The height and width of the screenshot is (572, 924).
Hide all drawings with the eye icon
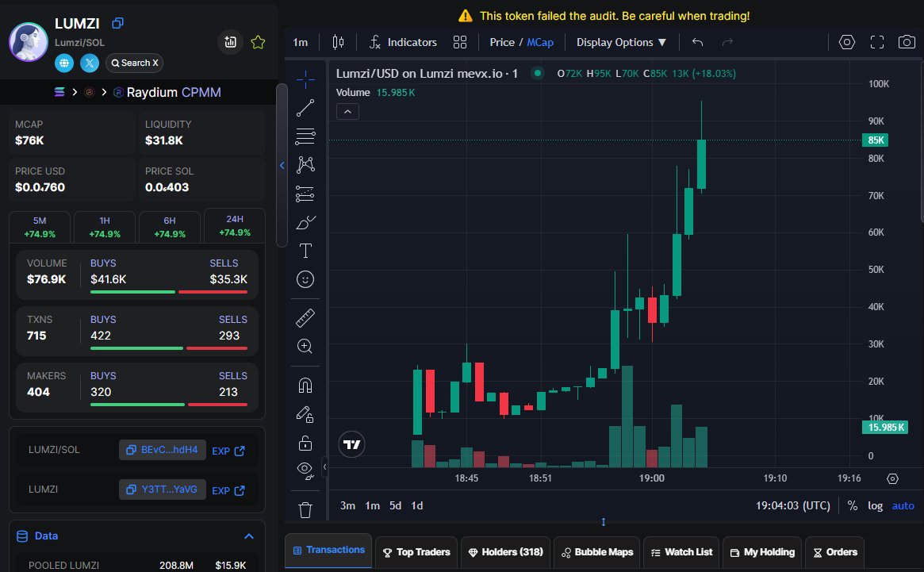[305, 470]
